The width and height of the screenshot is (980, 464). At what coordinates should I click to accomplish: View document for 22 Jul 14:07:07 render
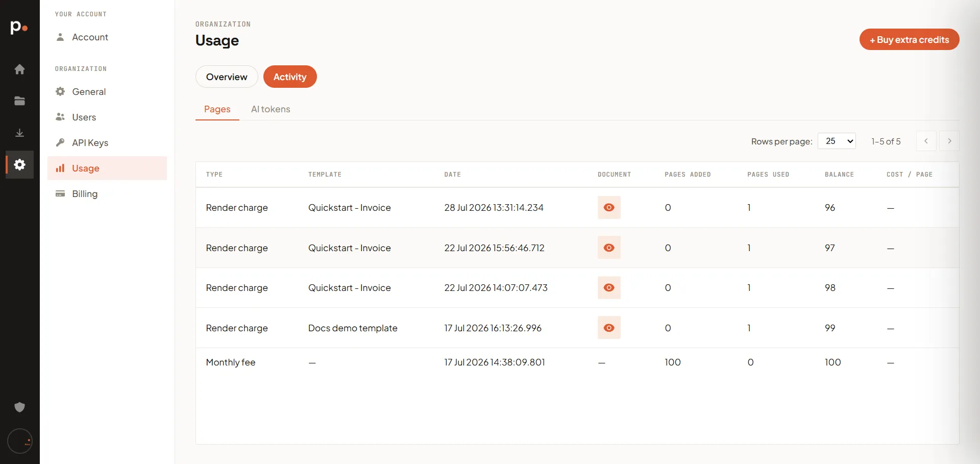[x=609, y=287]
